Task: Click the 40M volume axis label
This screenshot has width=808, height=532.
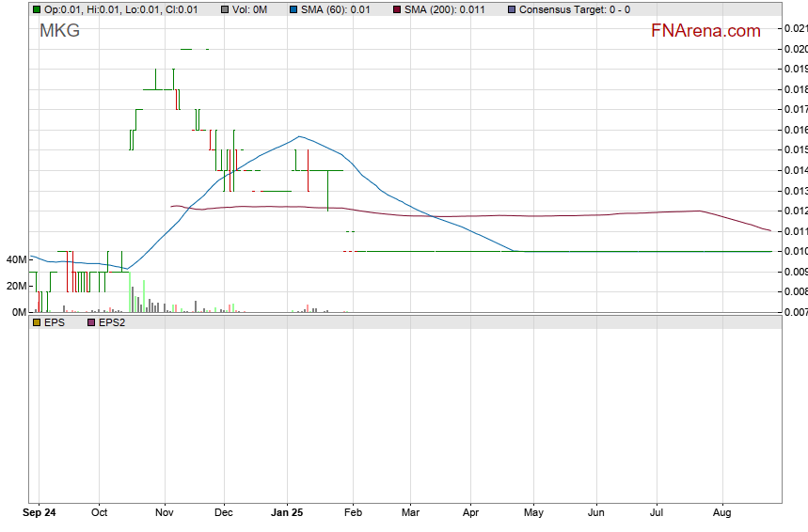Action: 15,259
